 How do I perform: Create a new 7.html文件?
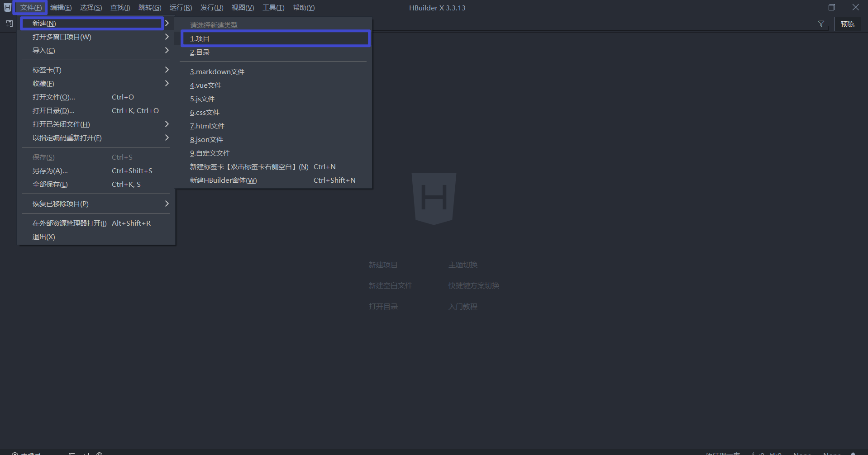[273, 126]
